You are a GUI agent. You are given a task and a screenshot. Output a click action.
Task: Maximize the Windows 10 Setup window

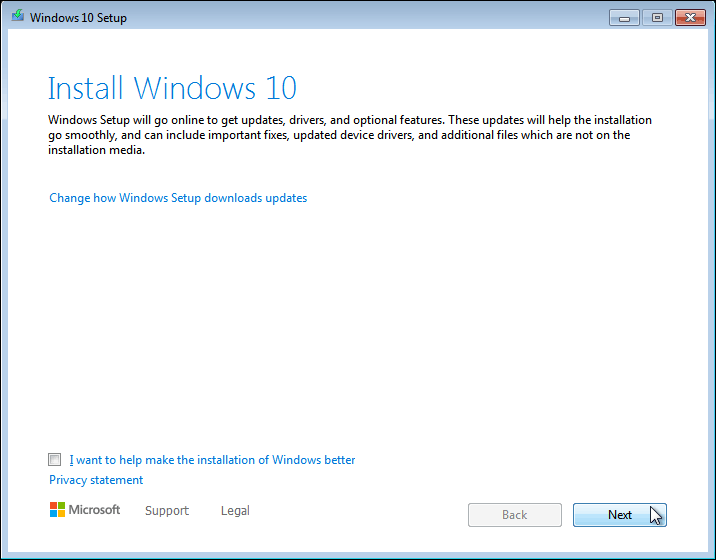(657, 18)
